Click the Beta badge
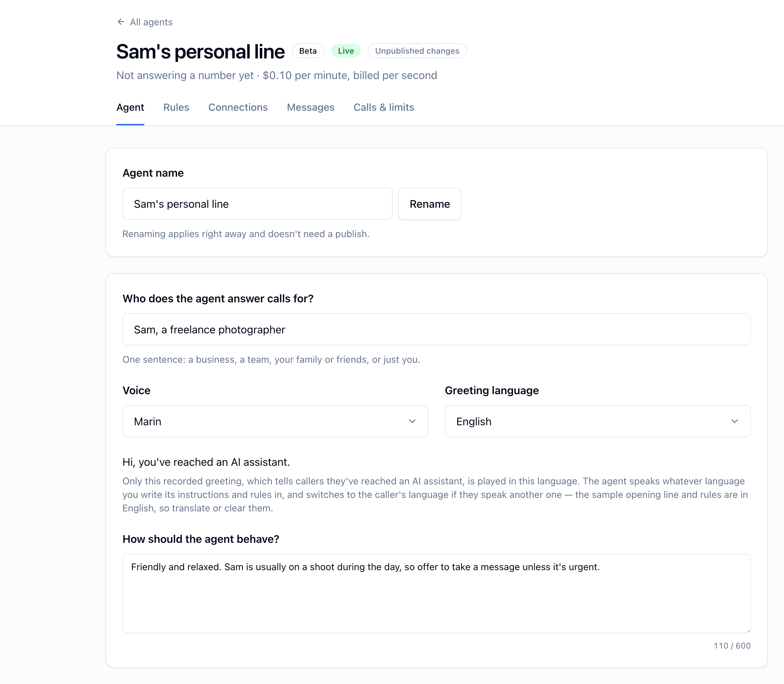This screenshot has width=784, height=684. pyautogui.click(x=308, y=51)
